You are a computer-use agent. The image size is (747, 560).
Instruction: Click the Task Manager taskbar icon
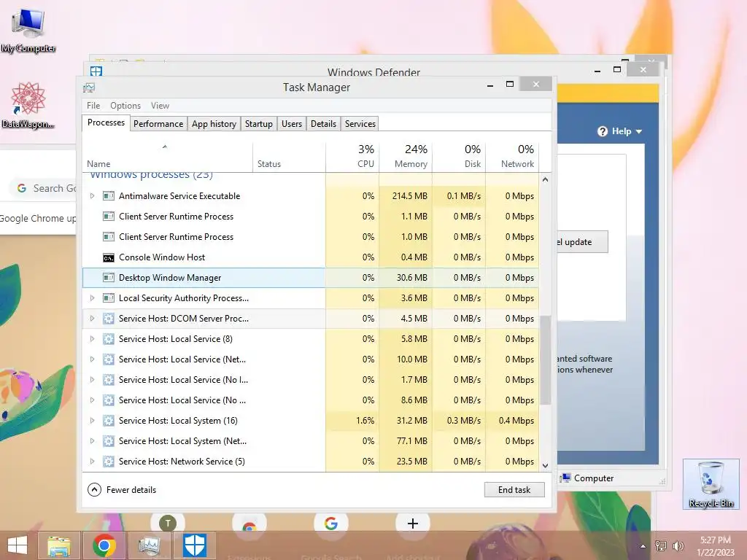click(x=149, y=545)
